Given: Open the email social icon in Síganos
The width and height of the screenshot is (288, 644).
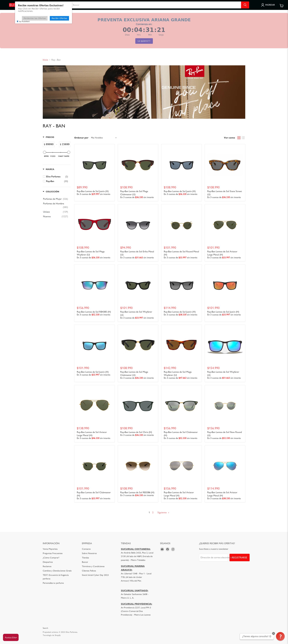Looking at the screenshot, I should pyautogui.click(x=162, y=549).
